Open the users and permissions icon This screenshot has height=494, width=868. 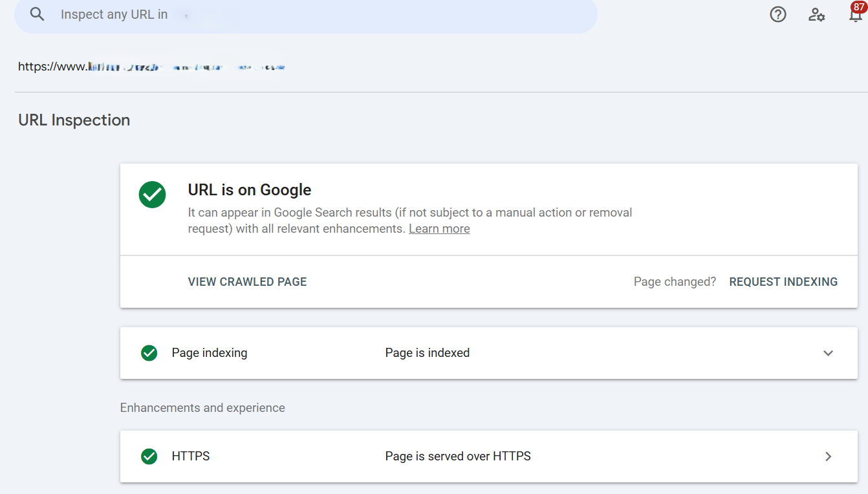[817, 14]
